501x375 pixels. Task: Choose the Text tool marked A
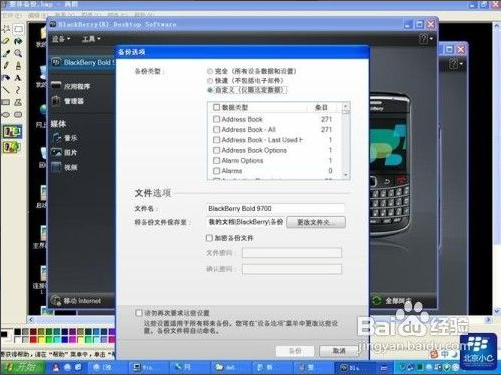tap(18, 78)
